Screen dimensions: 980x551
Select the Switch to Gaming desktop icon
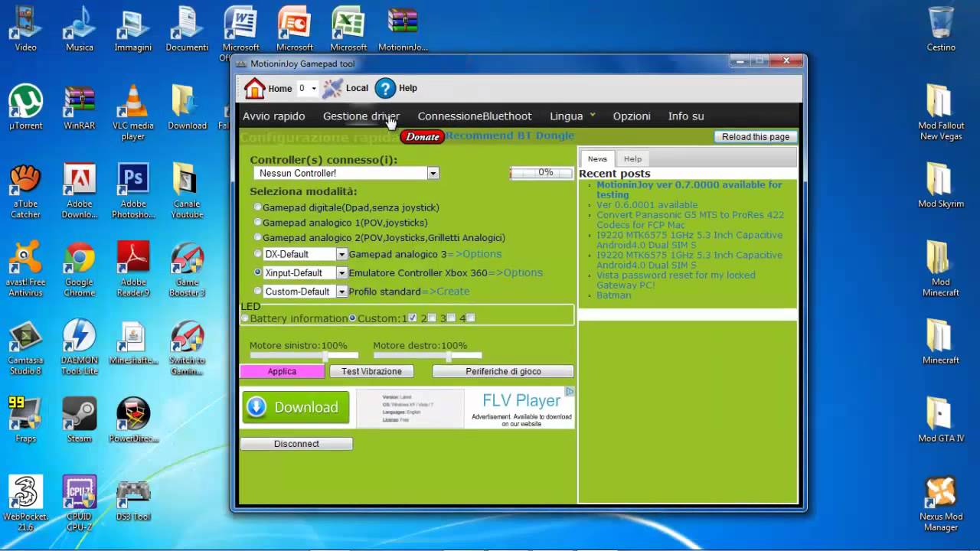187,348
